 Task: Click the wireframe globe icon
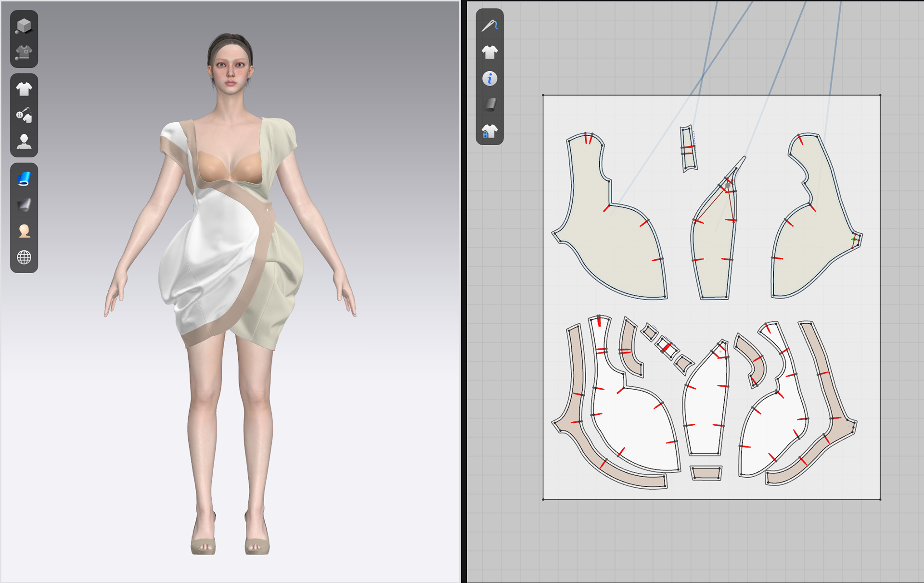pyautogui.click(x=24, y=257)
